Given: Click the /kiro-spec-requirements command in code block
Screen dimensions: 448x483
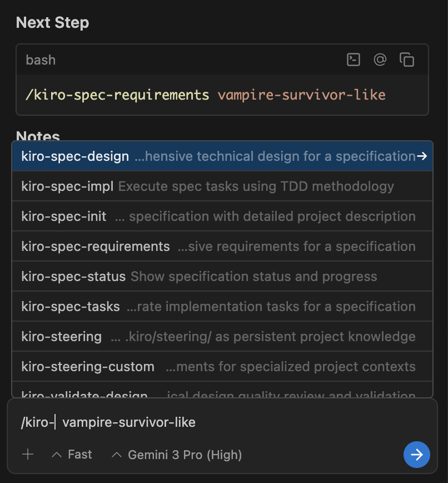Looking at the screenshot, I should click(117, 95).
